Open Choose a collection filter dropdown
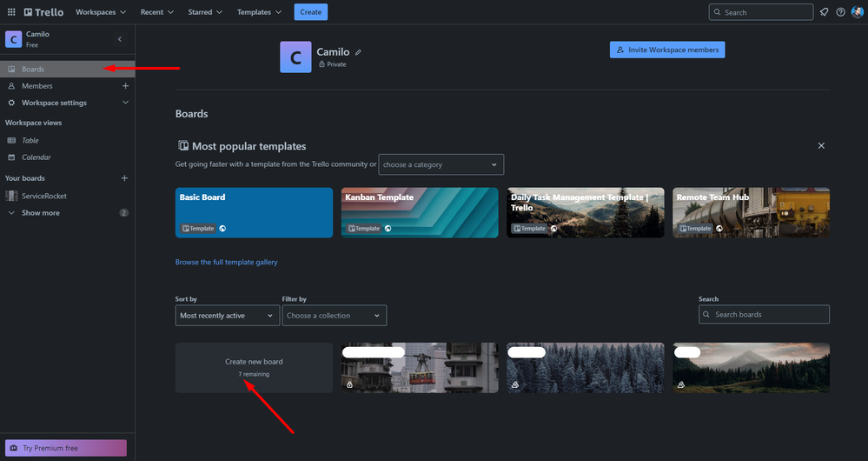The height and width of the screenshot is (461, 868). (335, 315)
